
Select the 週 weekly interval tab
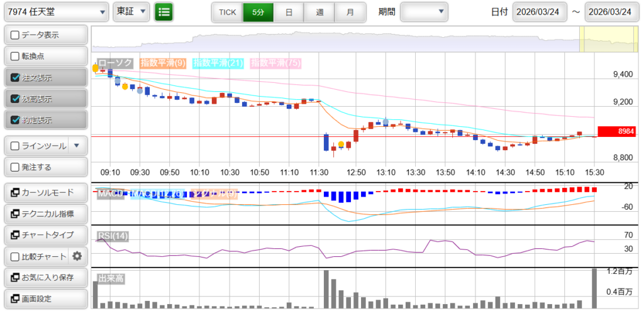click(x=319, y=12)
